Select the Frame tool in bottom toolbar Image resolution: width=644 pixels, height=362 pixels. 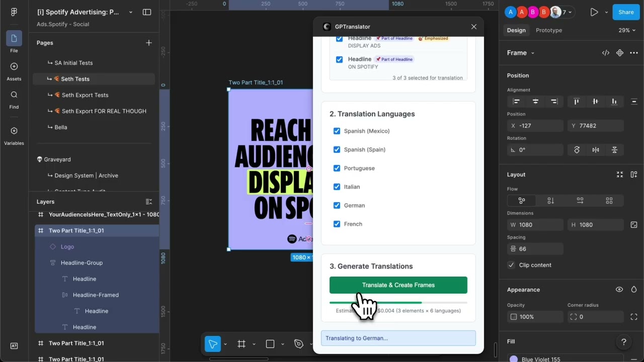[x=242, y=344]
